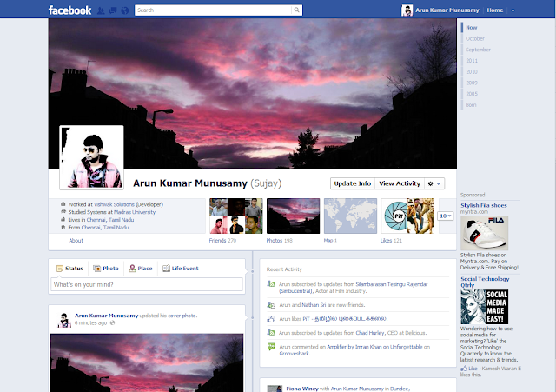Click Chennai, Tamil Nadu in Lives in row
The image size is (556, 392).
click(x=110, y=220)
